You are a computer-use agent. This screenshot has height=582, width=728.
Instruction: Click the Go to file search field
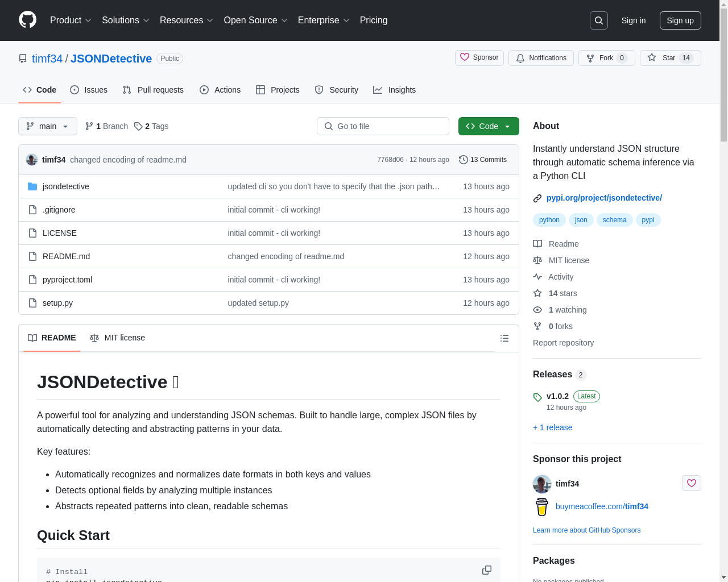(383, 126)
